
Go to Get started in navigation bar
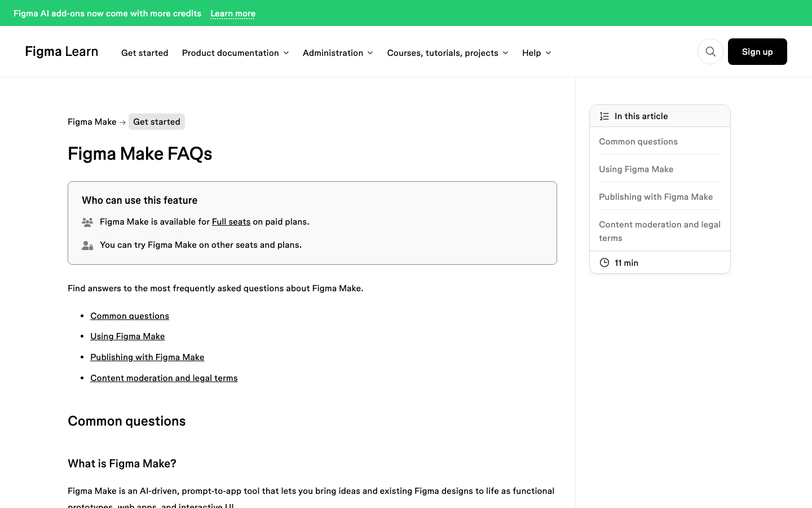click(144, 52)
